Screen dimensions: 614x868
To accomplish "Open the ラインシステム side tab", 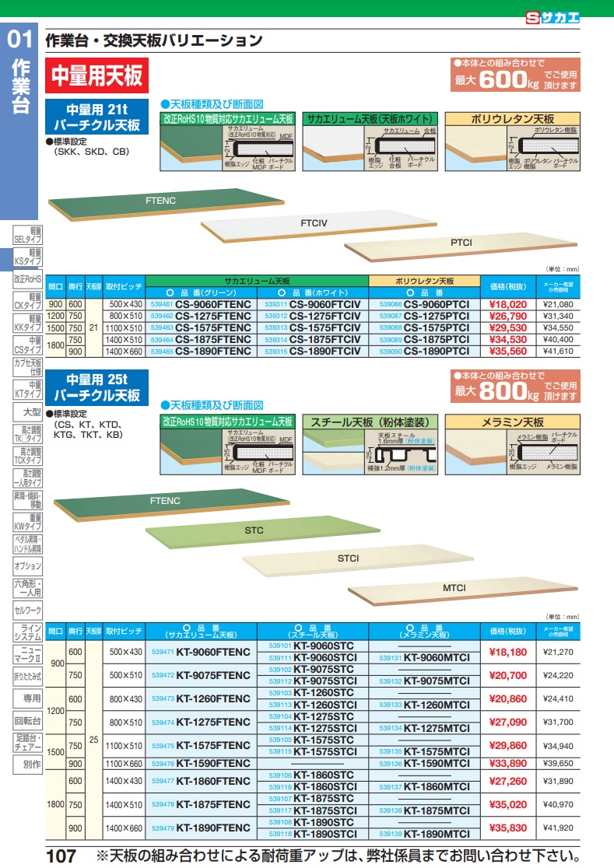I will click(x=28, y=632).
